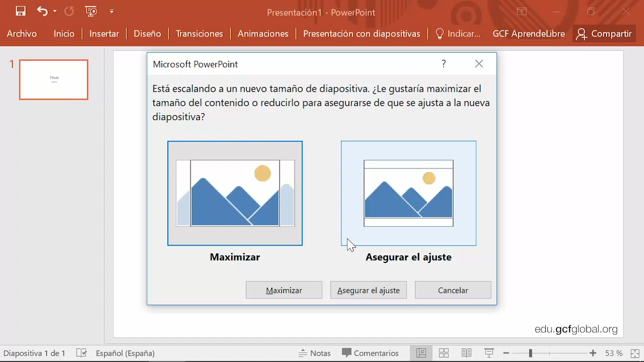Switch to Slide Sorter view icon
Screen dimensions: 644x362
[x=444, y=353]
